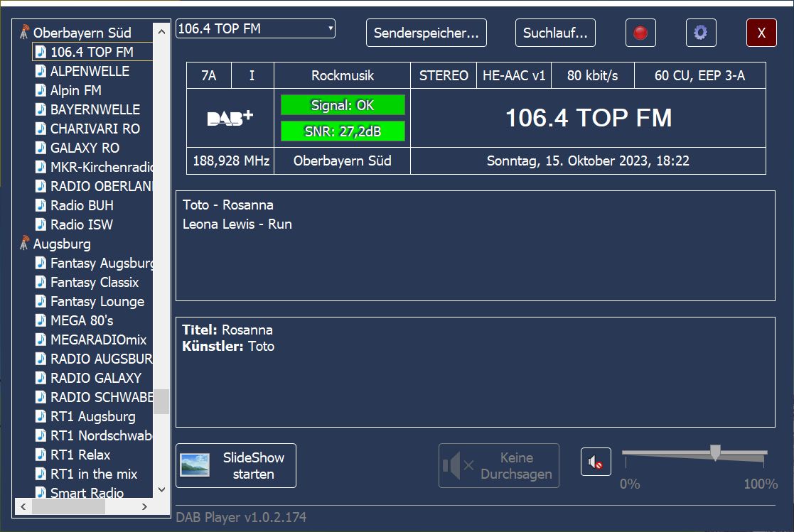The image size is (794, 532).
Task: Toggle the Keine Durchsagen announcements button
Action: 498,466
